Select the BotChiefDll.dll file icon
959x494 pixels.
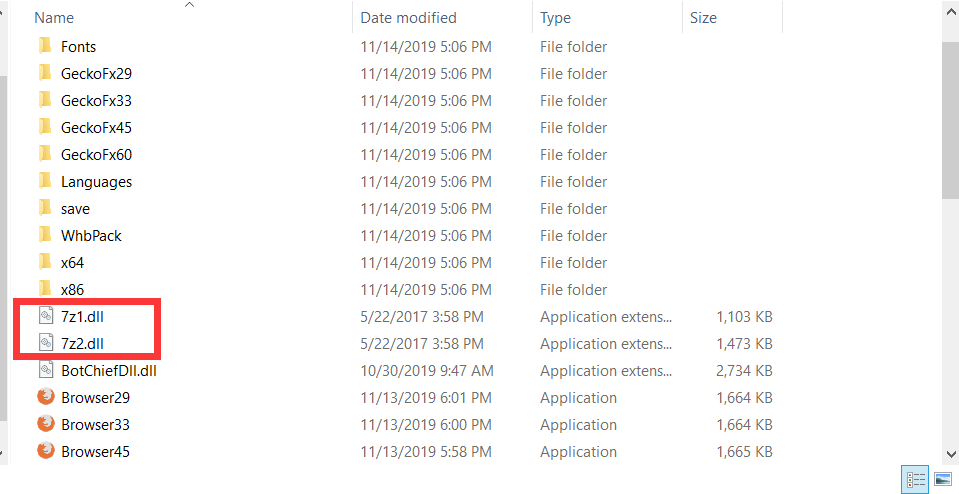coord(45,370)
